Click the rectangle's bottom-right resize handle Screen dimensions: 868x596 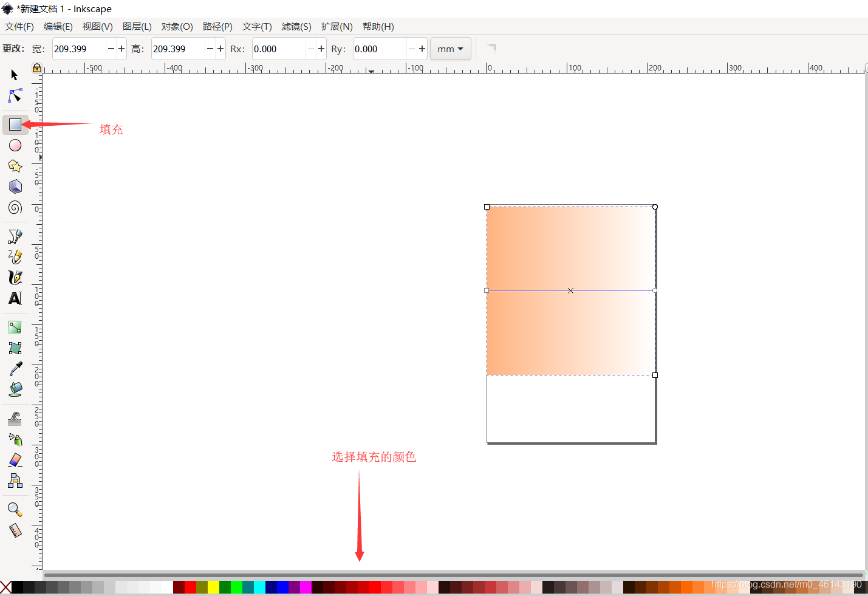[x=655, y=375]
